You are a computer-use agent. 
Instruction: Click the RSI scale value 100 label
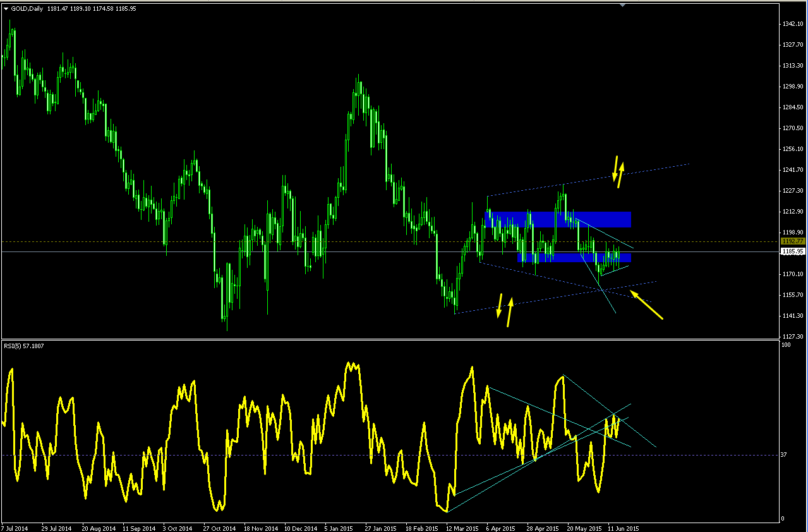point(788,346)
